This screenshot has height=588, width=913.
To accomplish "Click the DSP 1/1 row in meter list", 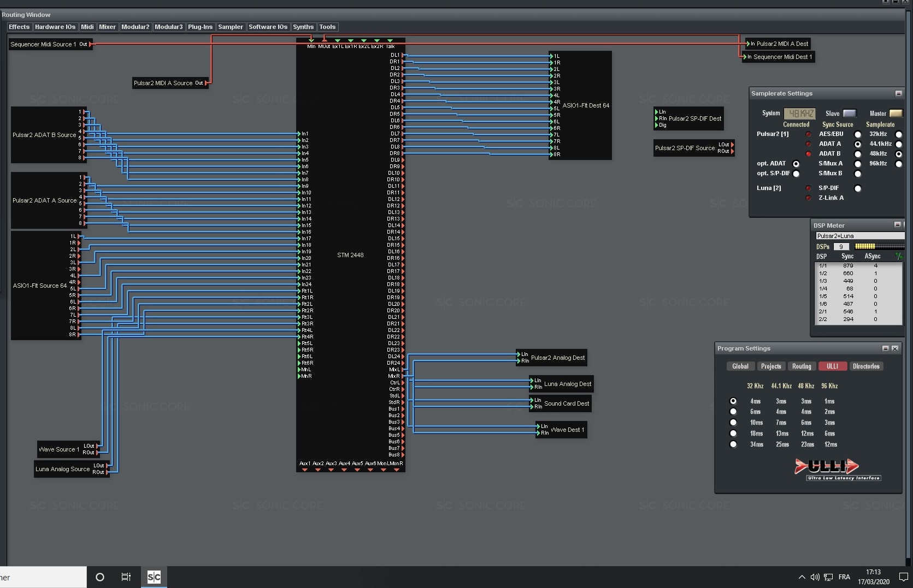I will (x=858, y=266).
